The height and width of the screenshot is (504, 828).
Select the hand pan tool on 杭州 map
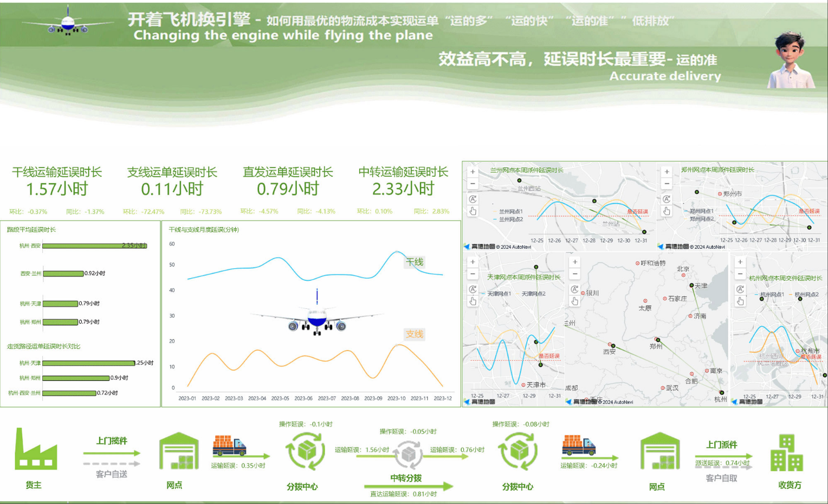[740, 301]
